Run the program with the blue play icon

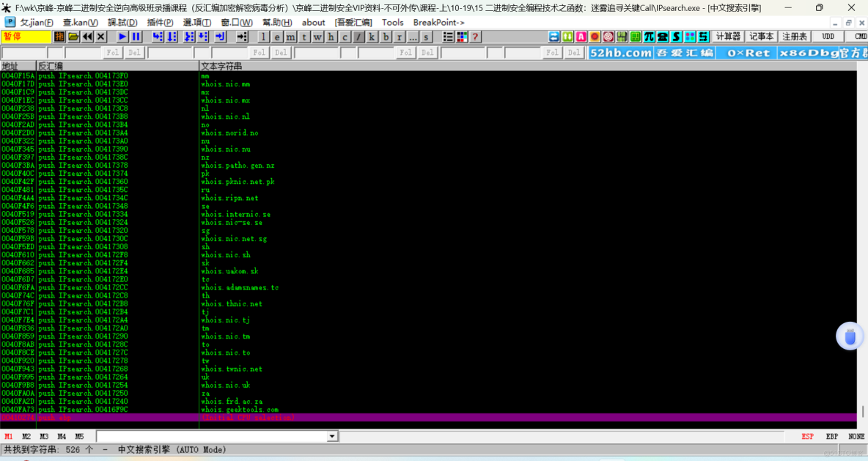coord(122,37)
